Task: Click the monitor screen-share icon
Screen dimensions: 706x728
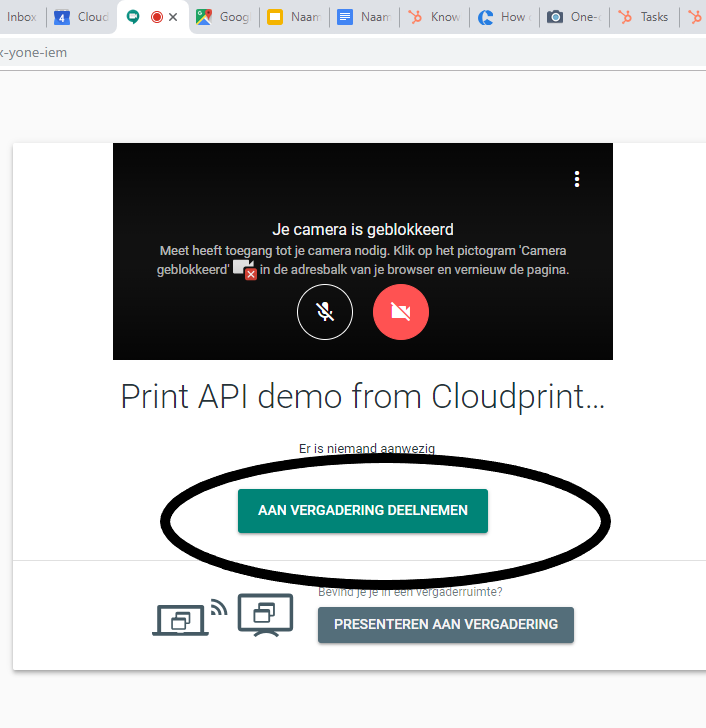Action: click(266, 615)
